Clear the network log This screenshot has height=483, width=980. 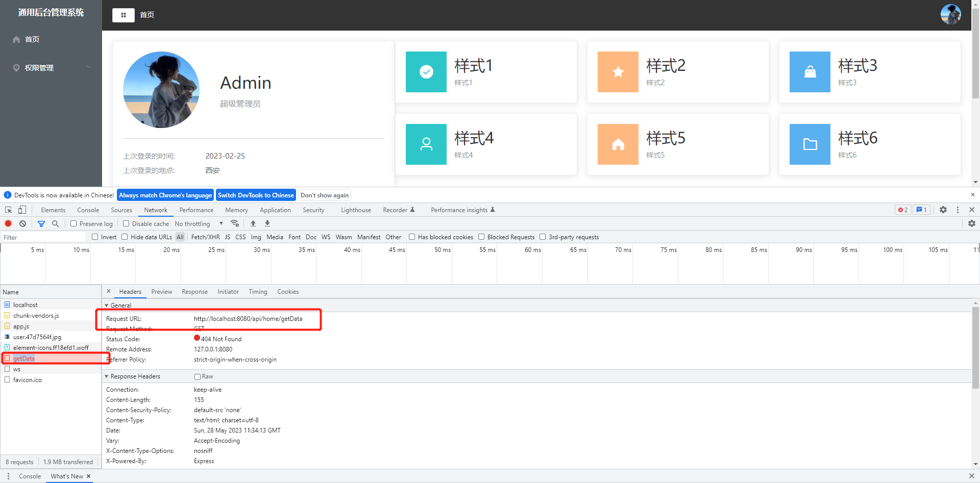[23, 224]
